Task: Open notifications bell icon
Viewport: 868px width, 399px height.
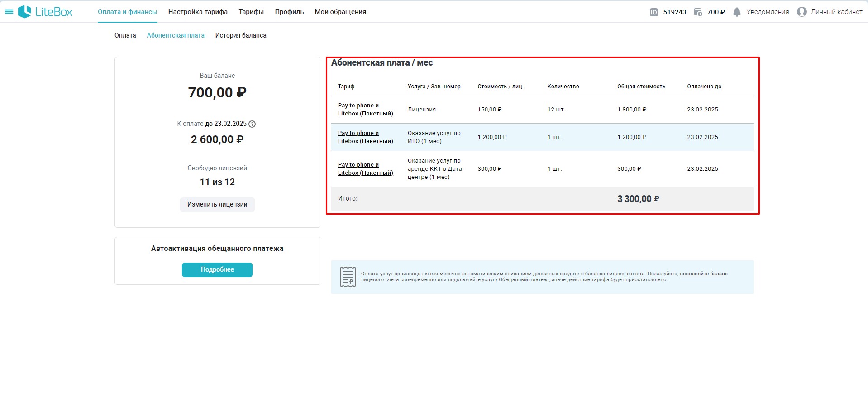Action: click(x=737, y=12)
